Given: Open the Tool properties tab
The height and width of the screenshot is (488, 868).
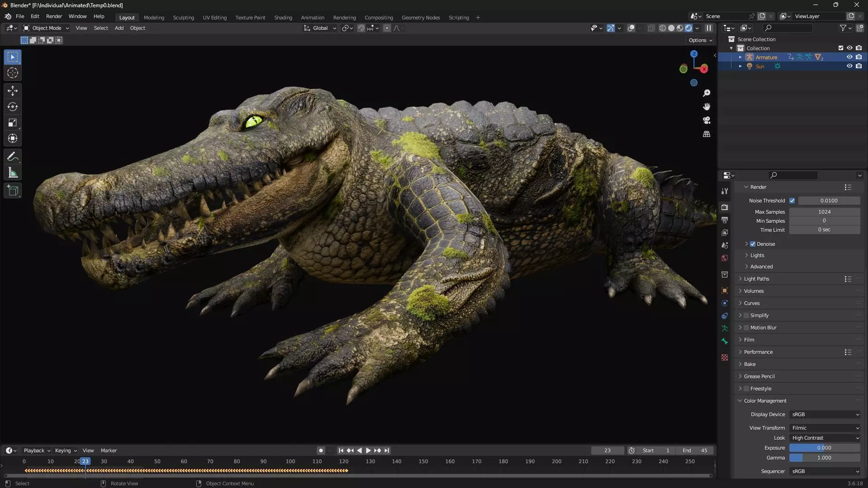Looking at the screenshot, I should click(x=725, y=191).
